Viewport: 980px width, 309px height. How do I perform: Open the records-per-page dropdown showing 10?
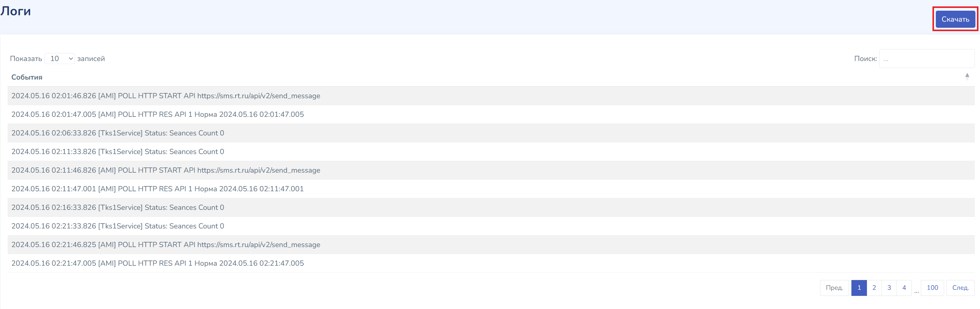click(x=60, y=58)
